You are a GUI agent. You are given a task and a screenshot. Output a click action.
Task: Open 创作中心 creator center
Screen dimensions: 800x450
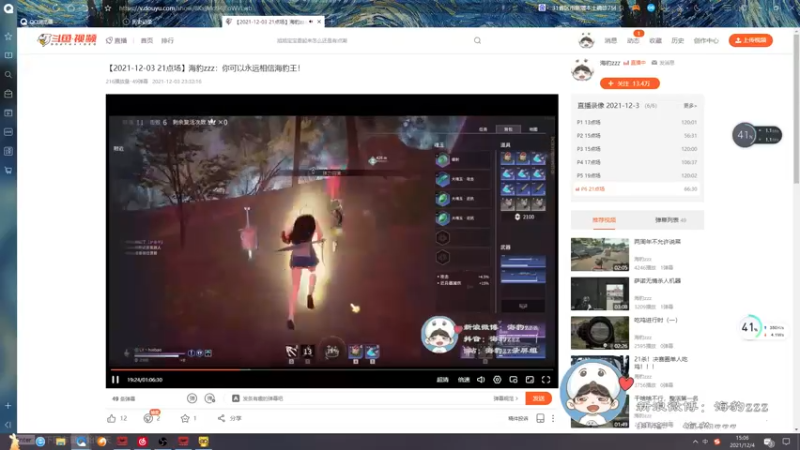click(706, 41)
